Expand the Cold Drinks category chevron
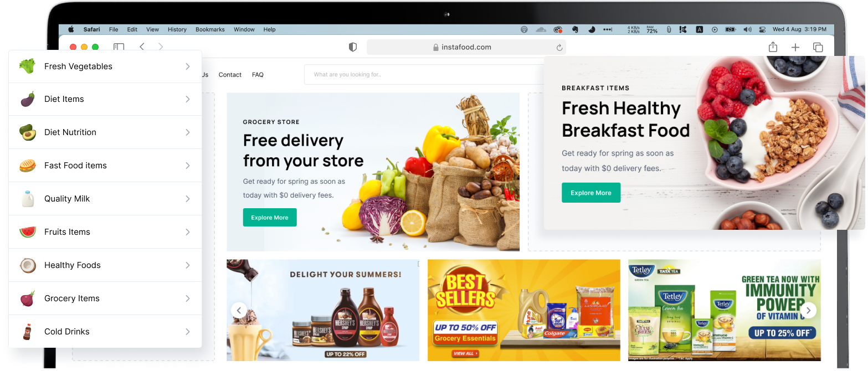The width and height of the screenshot is (868, 371). 188,332
